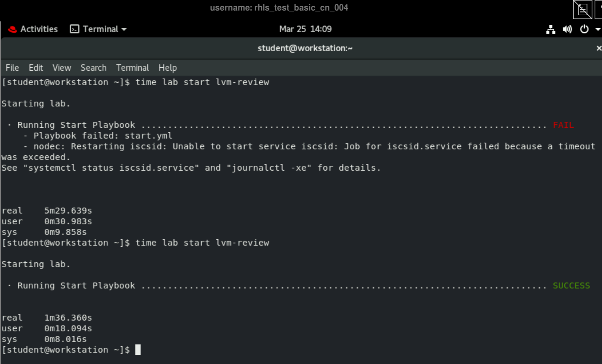Open the Terminal menu in menu bar
Viewport: 602px width, 364px height.
coord(132,68)
